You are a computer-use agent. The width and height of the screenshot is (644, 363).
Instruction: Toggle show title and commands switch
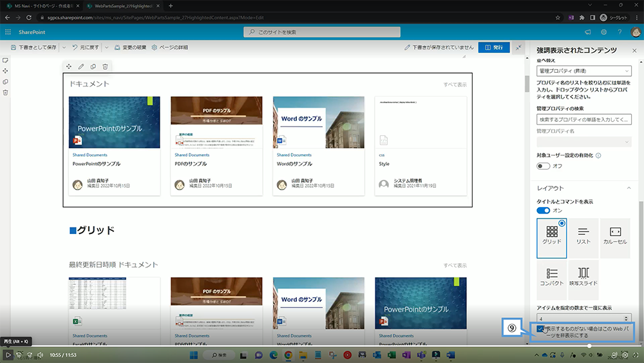tap(543, 210)
